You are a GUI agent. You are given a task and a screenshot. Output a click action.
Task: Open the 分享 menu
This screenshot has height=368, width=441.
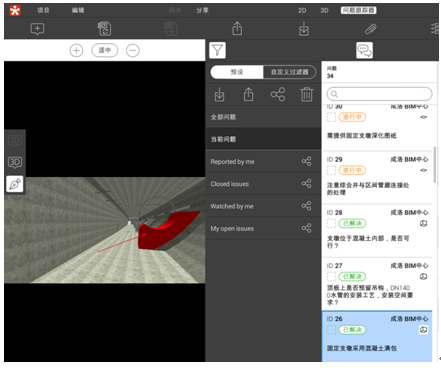(202, 11)
